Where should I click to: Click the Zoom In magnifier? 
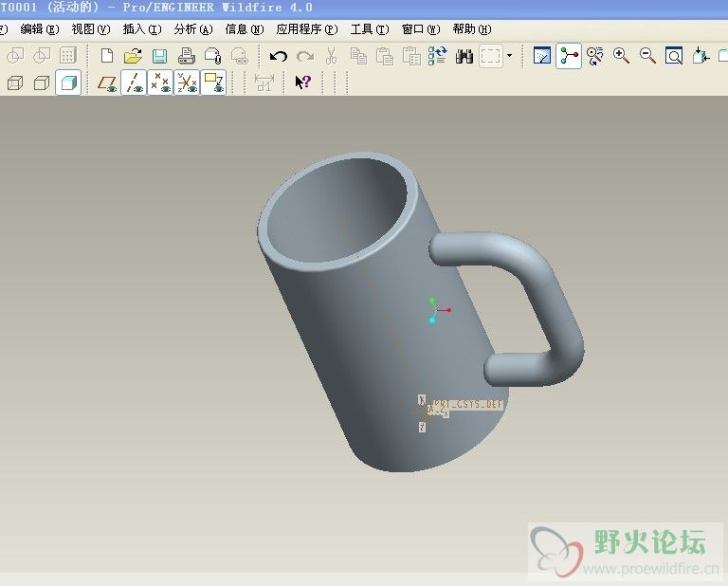pos(621,56)
